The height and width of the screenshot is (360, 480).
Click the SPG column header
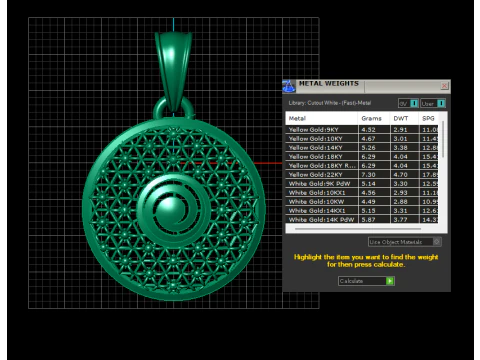tap(429, 118)
